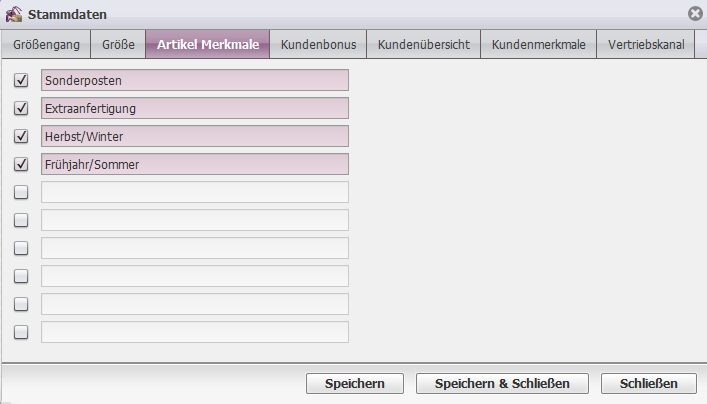707x404 pixels.
Task: Disable the Herbst/Winter checkbox
Action: [21, 136]
